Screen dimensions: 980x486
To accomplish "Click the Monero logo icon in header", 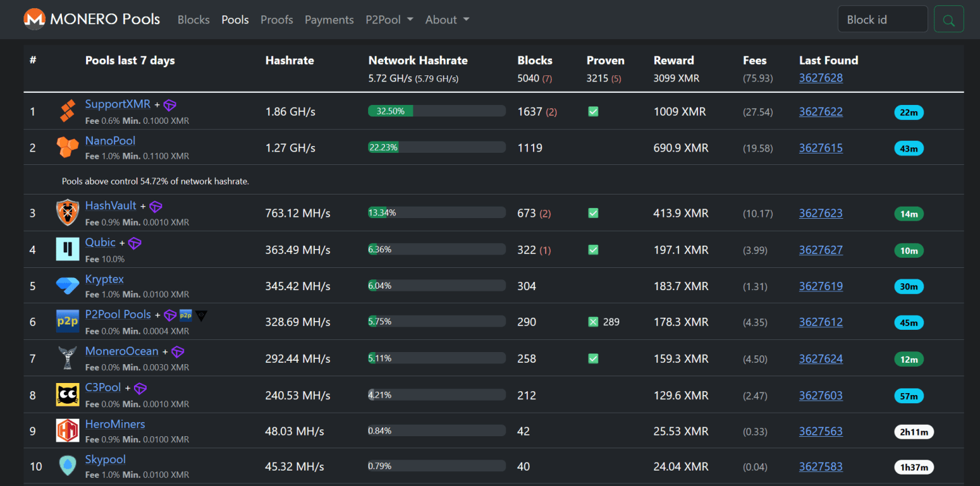I will 34,19.
